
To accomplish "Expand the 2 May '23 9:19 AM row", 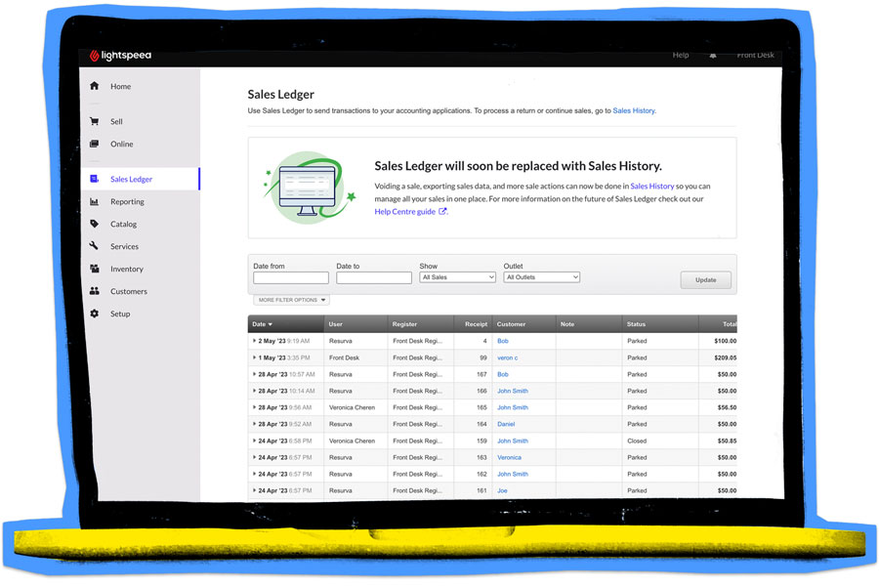I will coord(254,341).
